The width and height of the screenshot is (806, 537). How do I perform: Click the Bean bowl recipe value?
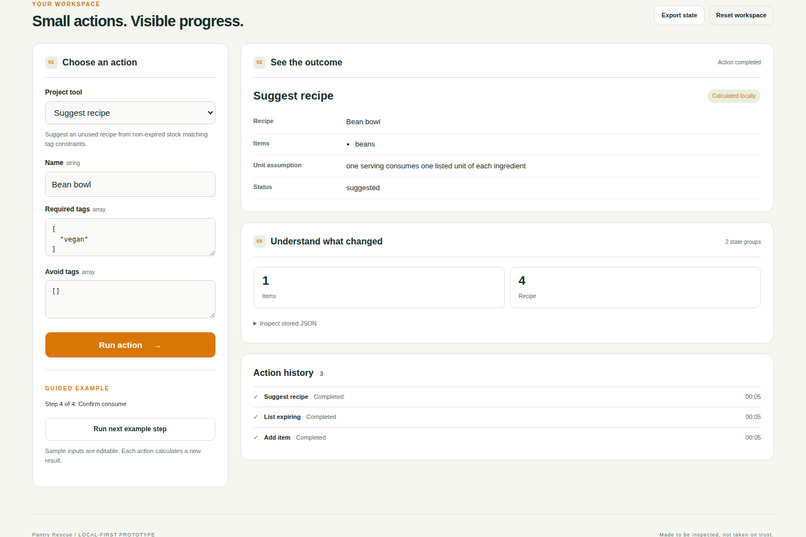pyautogui.click(x=363, y=122)
